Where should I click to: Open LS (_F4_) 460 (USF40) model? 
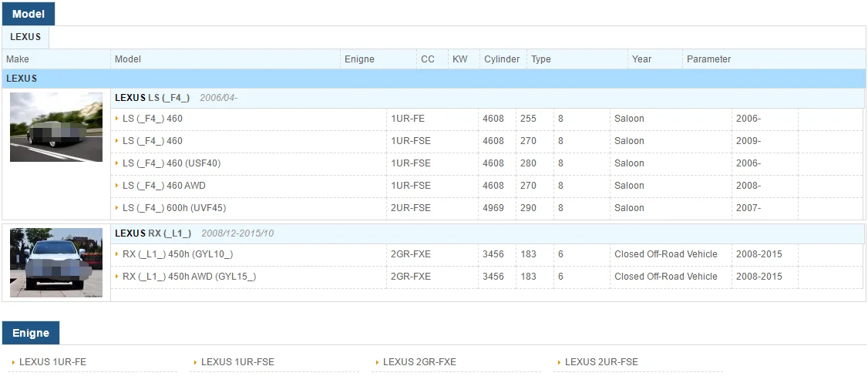tap(172, 163)
